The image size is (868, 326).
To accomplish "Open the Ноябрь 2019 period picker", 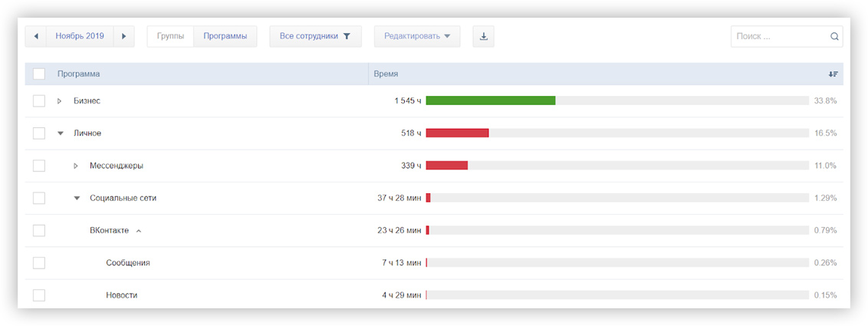I will pyautogui.click(x=80, y=36).
